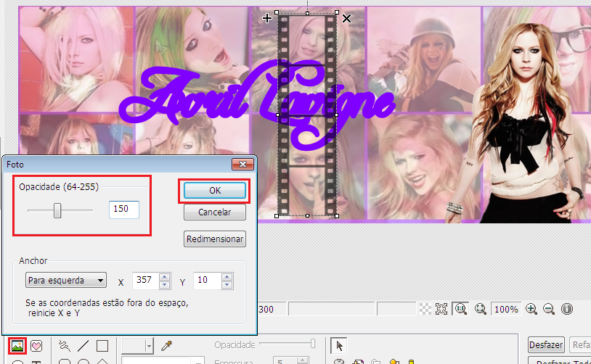The height and width of the screenshot is (364, 591).
Task: Click the plus icon beside film strip object
Action: tap(267, 18)
